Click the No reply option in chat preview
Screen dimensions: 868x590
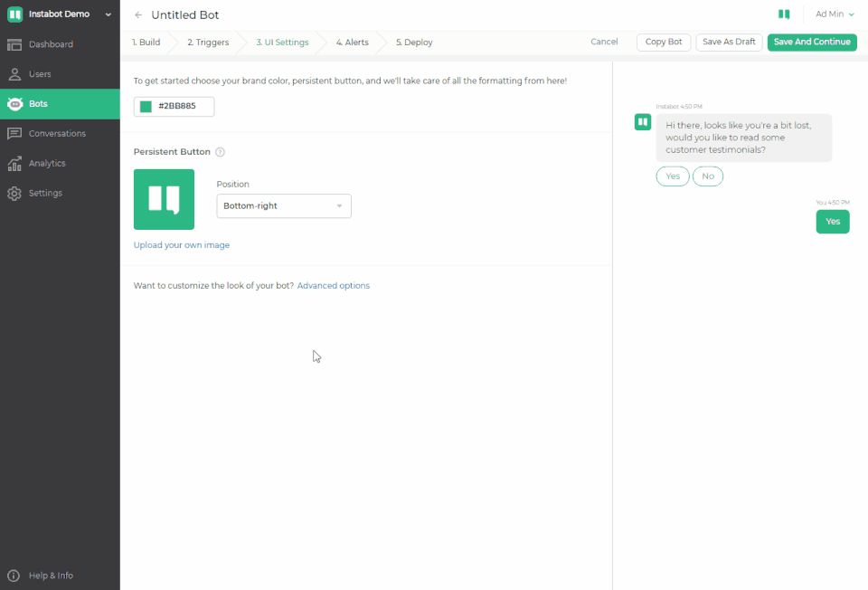coord(707,176)
